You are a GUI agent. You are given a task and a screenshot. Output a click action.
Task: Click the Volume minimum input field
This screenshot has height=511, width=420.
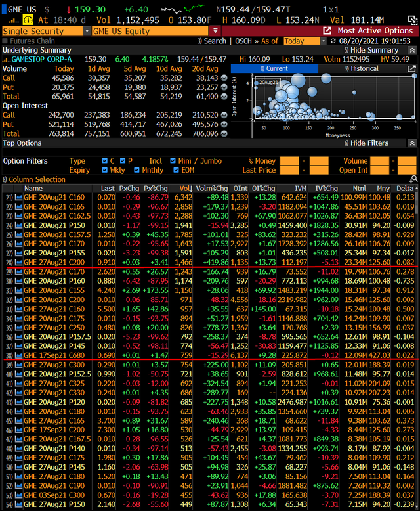click(x=379, y=161)
